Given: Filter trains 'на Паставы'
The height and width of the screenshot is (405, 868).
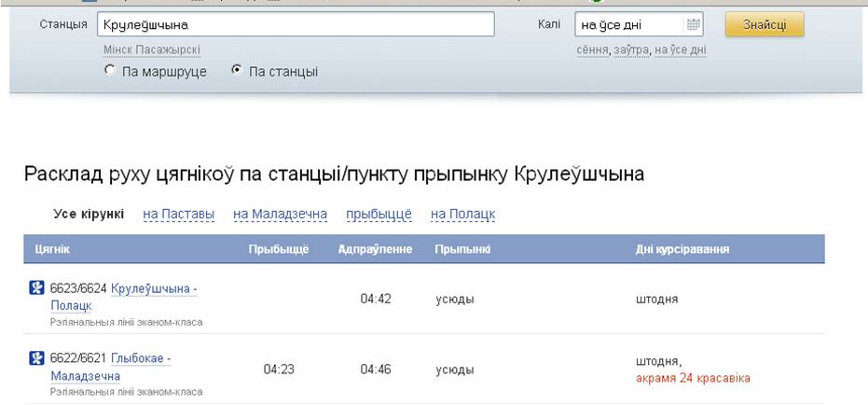Looking at the screenshot, I should tap(179, 215).
